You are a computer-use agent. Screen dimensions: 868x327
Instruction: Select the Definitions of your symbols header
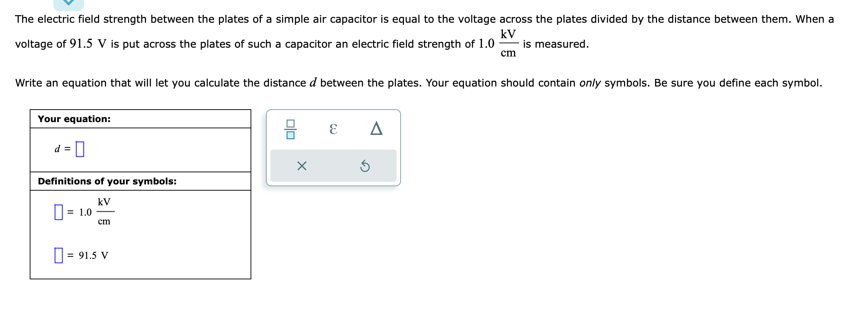pyautogui.click(x=107, y=181)
